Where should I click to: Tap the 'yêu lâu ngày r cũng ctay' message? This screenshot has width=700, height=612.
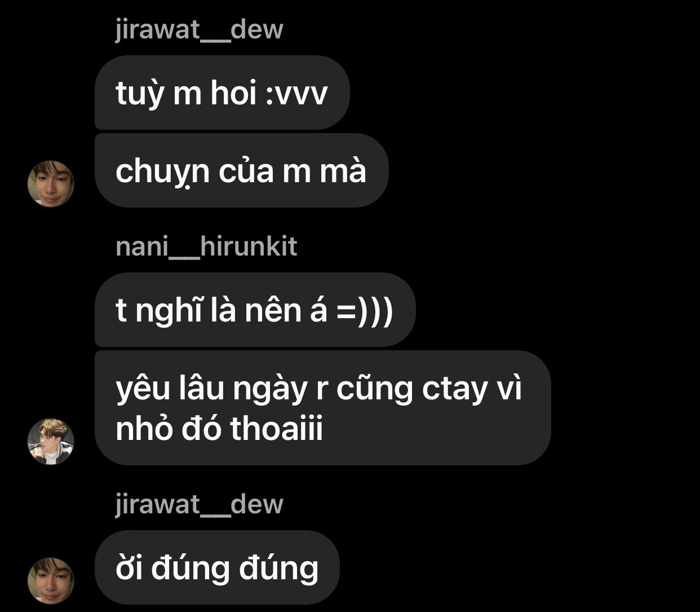coord(322,408)
